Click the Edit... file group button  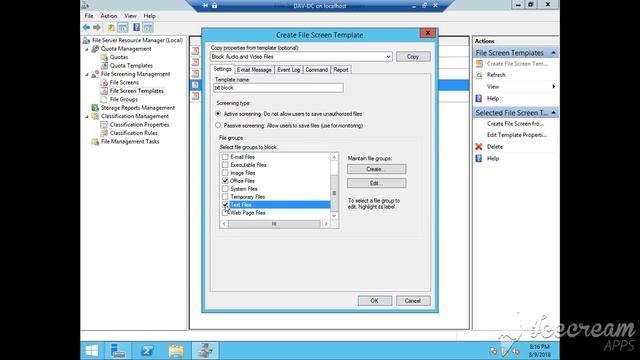coord(376,183)
